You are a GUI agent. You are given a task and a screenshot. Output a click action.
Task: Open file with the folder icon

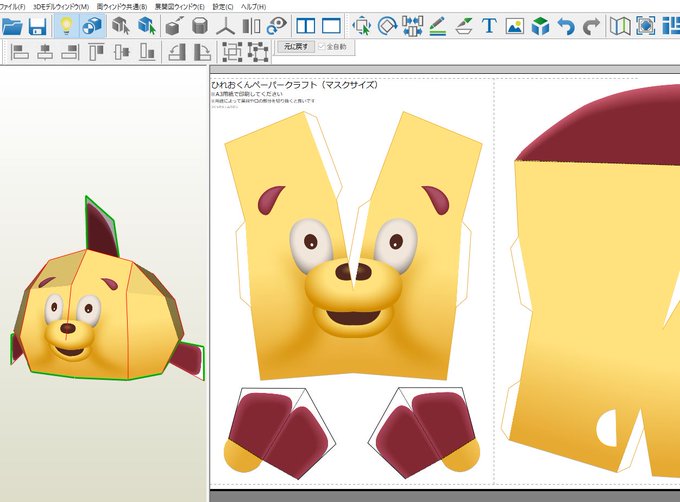[12, 26]
